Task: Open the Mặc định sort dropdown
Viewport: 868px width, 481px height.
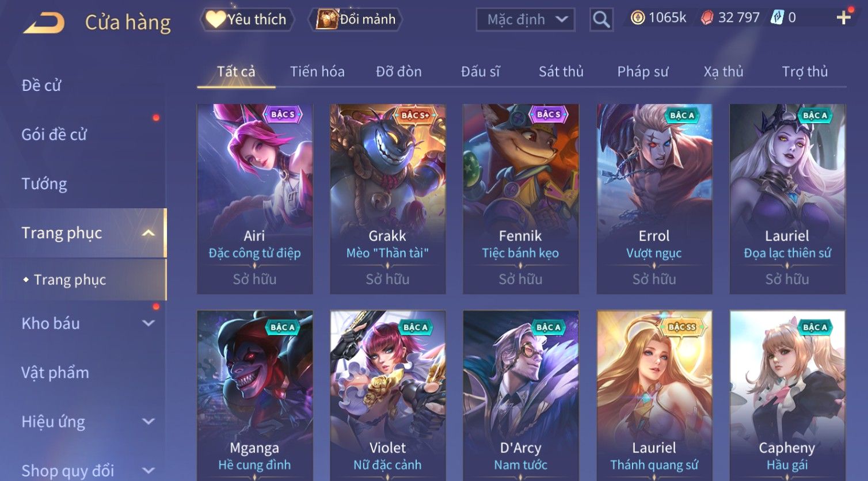Action: [x=525, y=20]
